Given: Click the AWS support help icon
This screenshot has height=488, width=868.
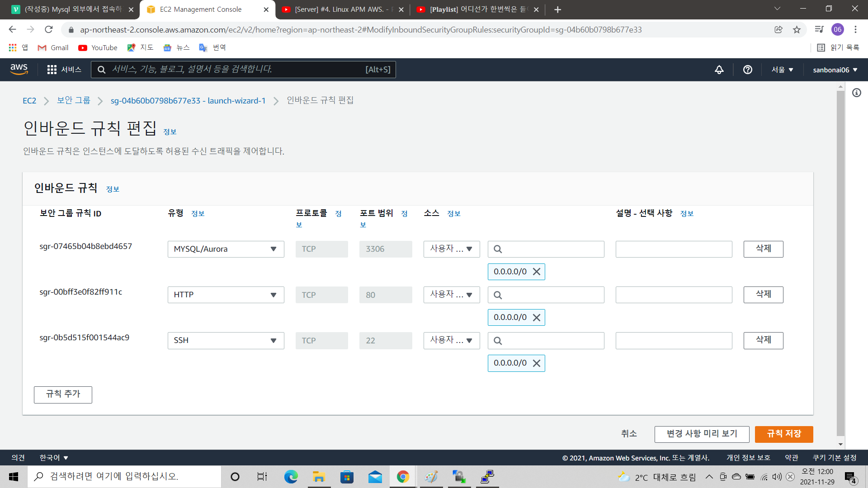Looking at the screenshot, I should 748,70.
